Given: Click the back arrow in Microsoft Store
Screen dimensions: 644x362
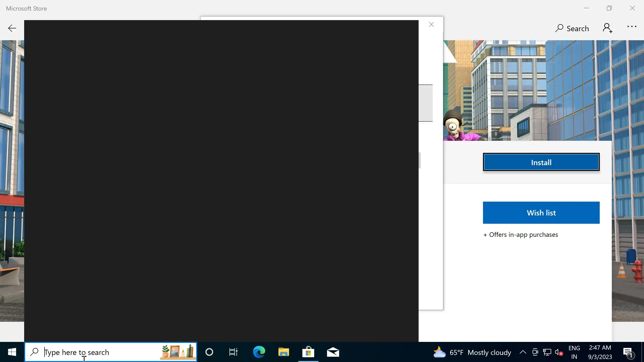Looking at the screenshot, I should click(12, 28).
